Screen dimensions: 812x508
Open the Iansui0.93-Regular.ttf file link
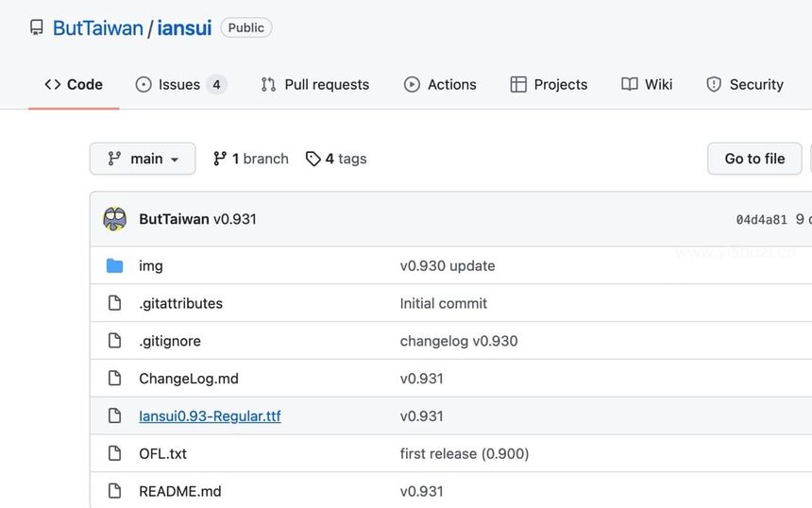pyautogui.click(x=210, y=416)
